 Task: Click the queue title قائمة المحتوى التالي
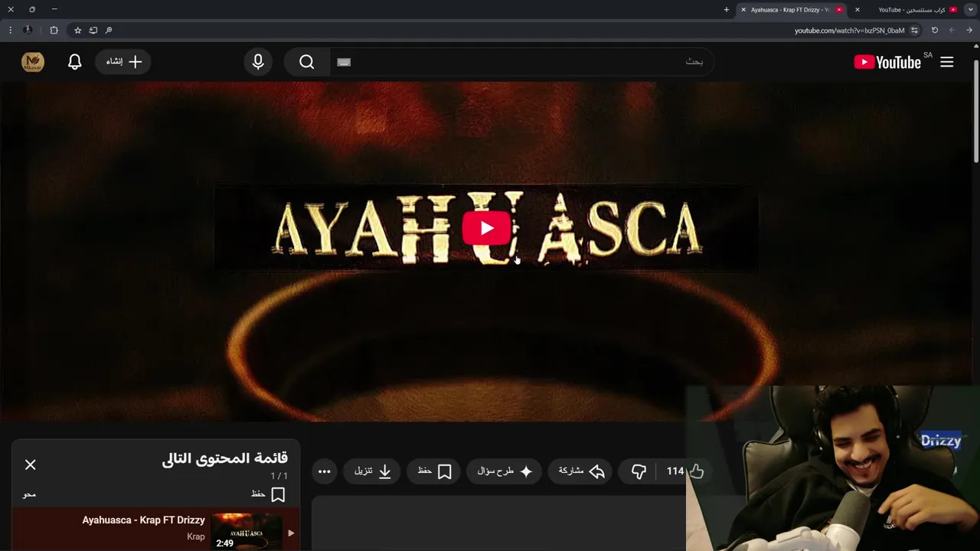(225, 458)
